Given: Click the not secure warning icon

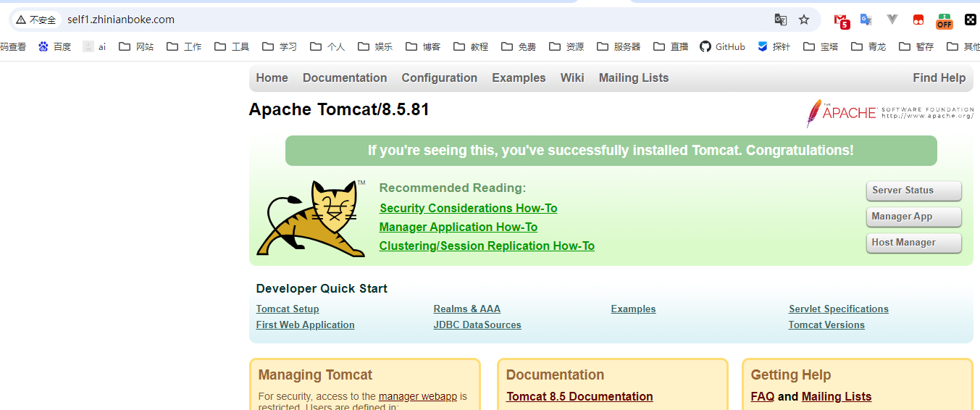Looking at the screenshot, I should click(21, 20).
